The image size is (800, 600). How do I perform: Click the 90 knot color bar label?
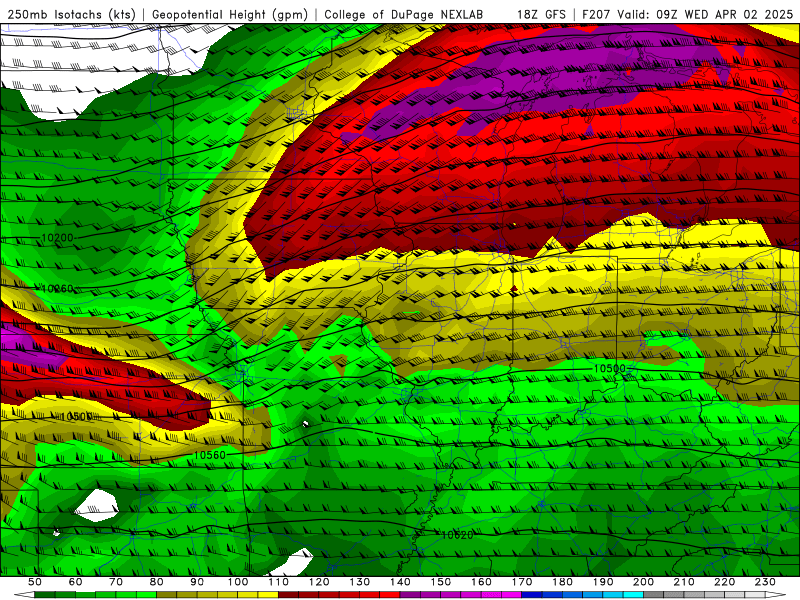click(197, 582)
